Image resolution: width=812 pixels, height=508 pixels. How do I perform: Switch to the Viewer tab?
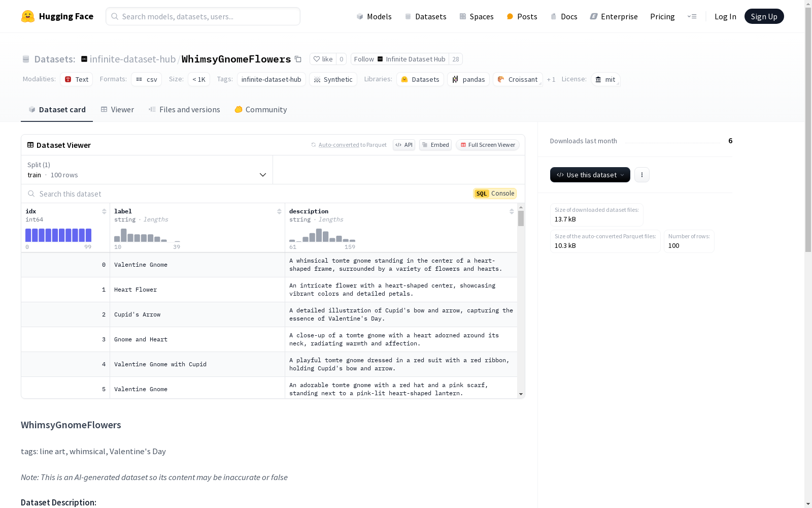pyautogui.click(x=117, y=110)
